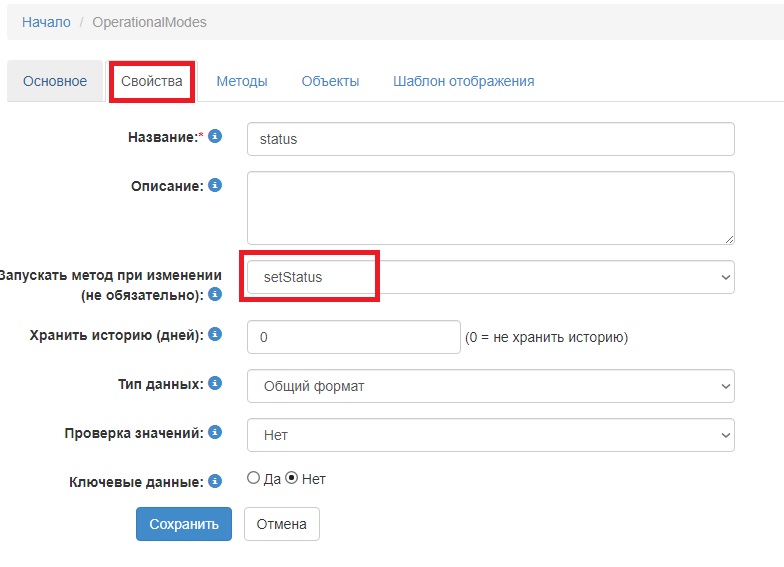Open the setStatus method dropdown
This screenshot has width=784, height=567.
[490, 278]
